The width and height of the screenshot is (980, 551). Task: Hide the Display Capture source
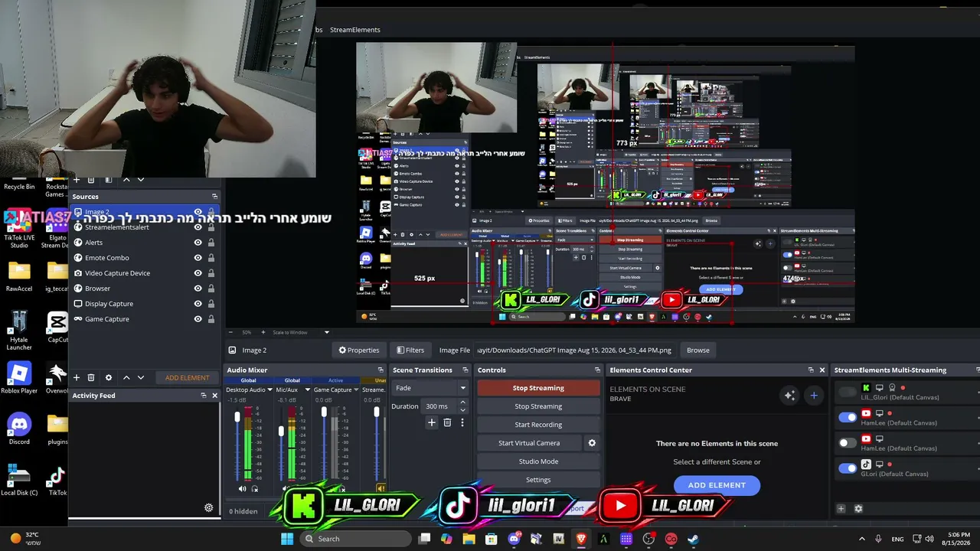(198, 304)
